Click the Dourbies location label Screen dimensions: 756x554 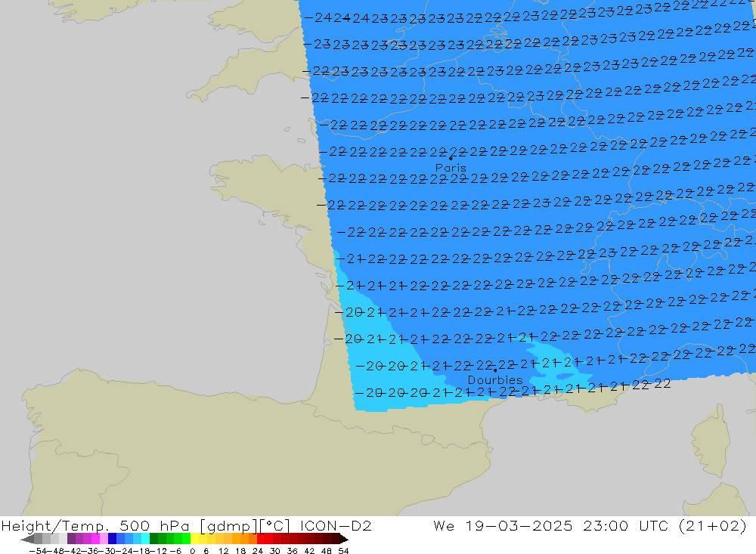pos(495,380)
